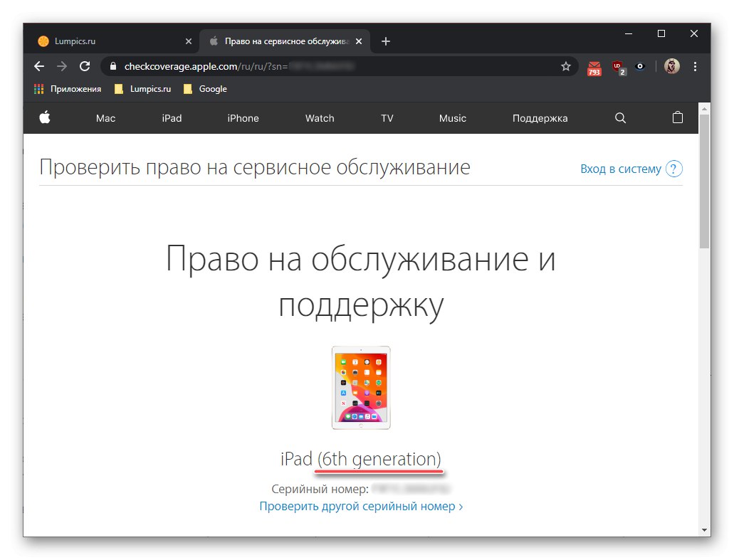Bookmark this page with the star icon
The image size is (734, 560).
(x=566, y=66)
